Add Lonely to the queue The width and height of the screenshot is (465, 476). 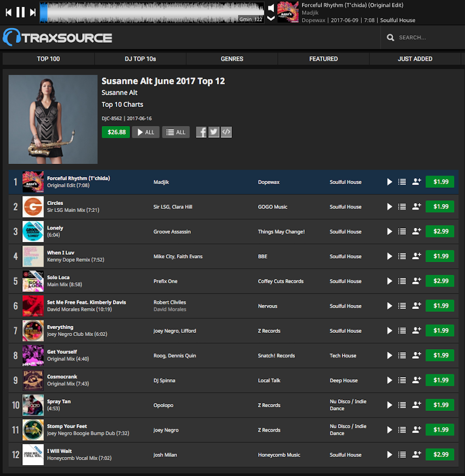pos(402,231)
